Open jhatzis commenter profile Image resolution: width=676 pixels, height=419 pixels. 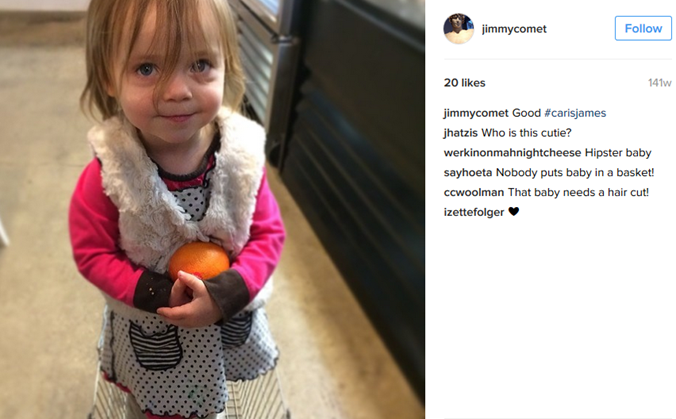click(x=460, y=133)
